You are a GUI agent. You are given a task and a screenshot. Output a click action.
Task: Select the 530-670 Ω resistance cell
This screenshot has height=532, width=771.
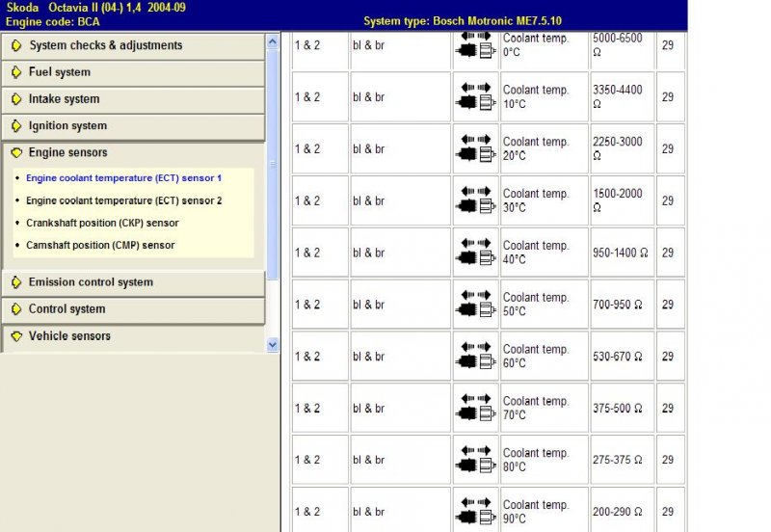622,356
